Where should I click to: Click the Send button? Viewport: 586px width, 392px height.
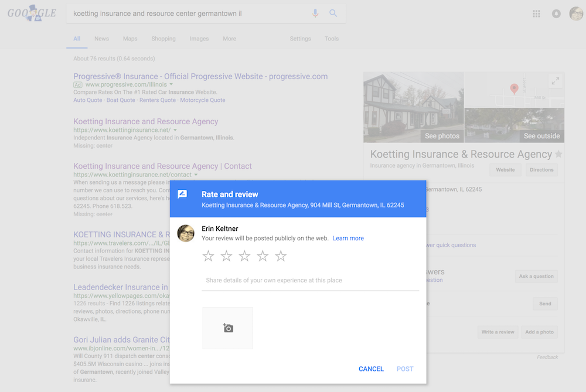pos(545,304)
